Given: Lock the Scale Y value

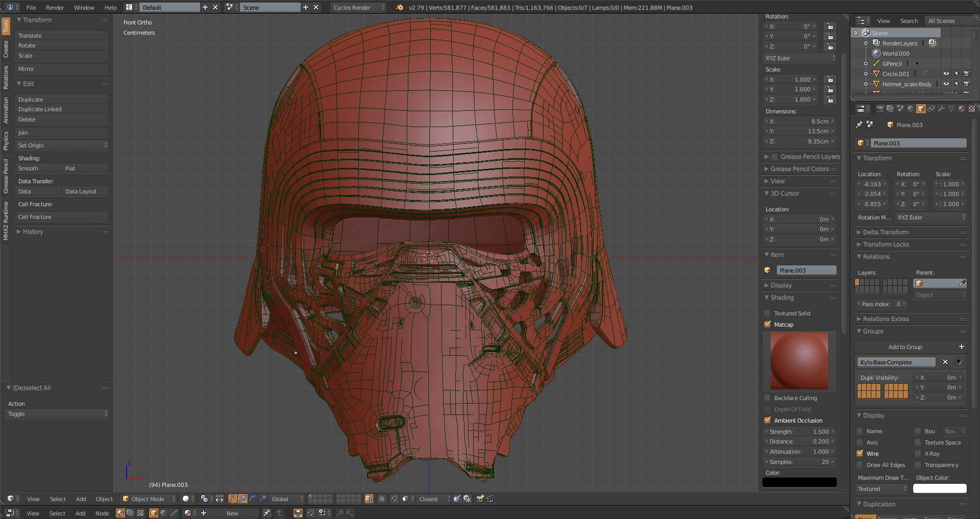Looking at the screenshot, I should (x=830, y=89).
